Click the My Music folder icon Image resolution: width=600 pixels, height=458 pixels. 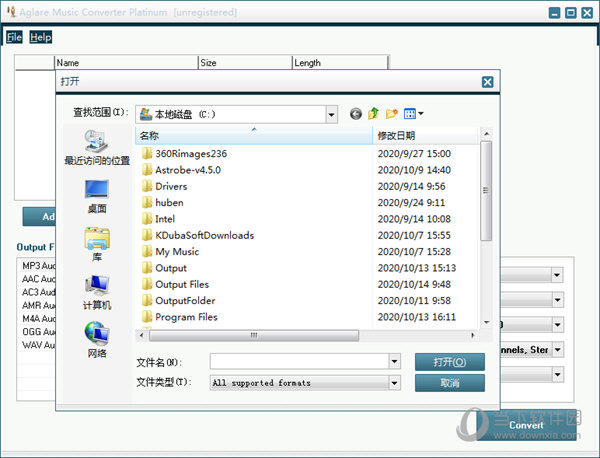(x=147, y=251)
